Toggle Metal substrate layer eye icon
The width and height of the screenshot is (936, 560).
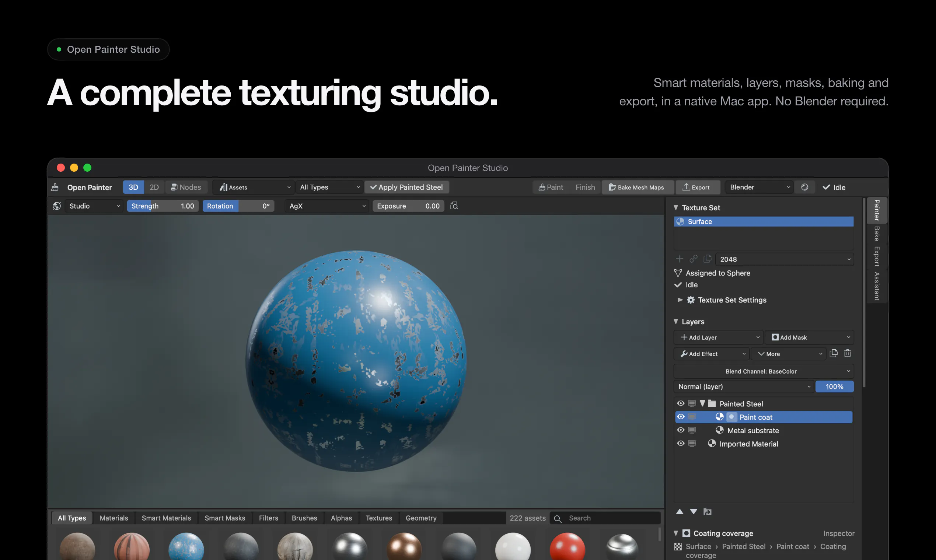[681, 430]
